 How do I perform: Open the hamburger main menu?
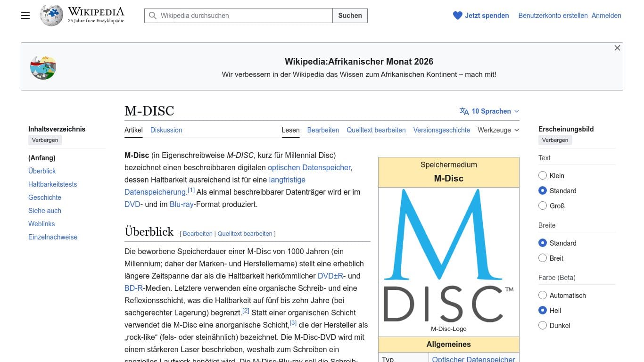pyautogui.click(x=25, y=16)
